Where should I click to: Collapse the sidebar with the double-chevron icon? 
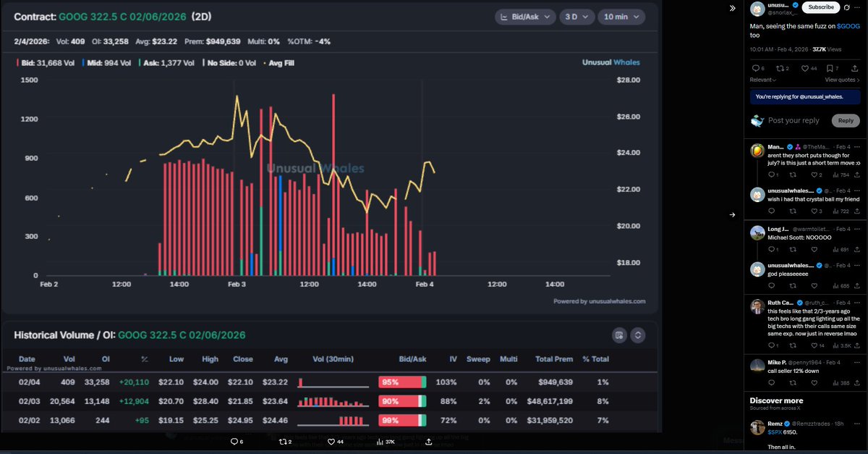coord(732,8)
